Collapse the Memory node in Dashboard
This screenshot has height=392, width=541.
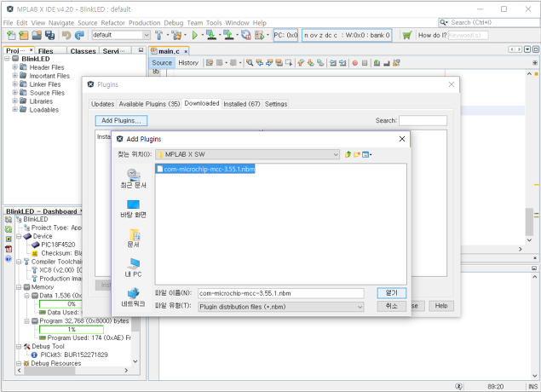[19, 287]
